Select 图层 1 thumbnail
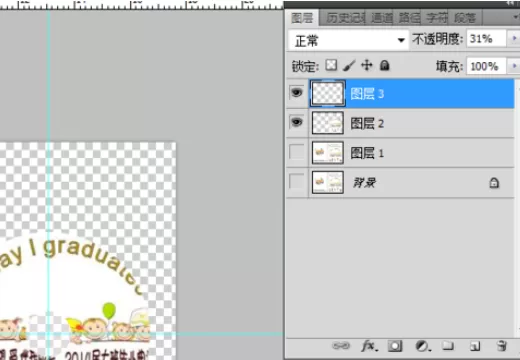The height and width of the screenshot is (360, 520). [328, 153]
